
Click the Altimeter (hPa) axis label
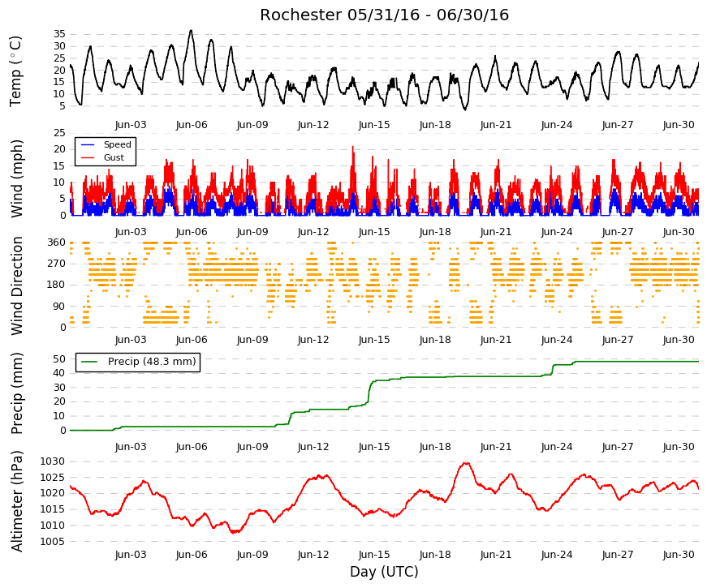(17, 501)
